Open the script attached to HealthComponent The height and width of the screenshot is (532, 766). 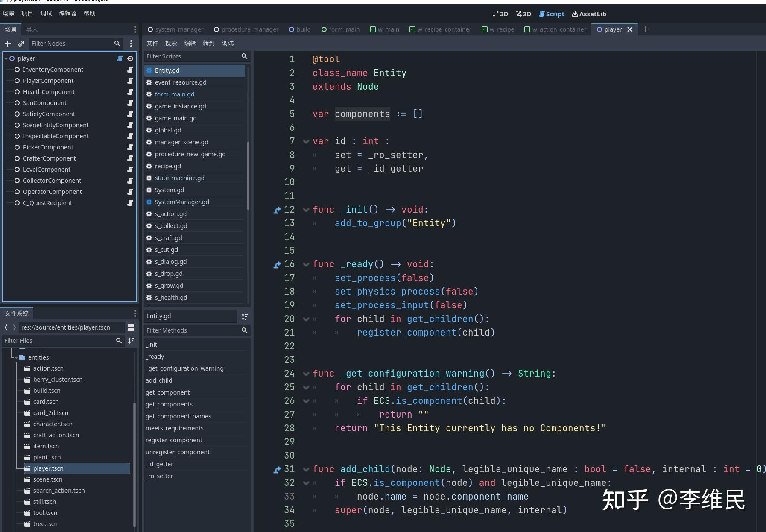130,91
